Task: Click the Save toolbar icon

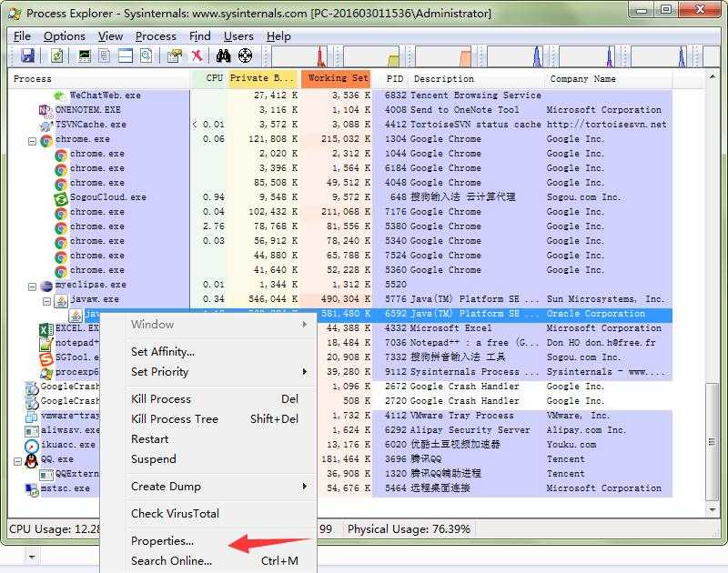Action: [x=27, y=56]
